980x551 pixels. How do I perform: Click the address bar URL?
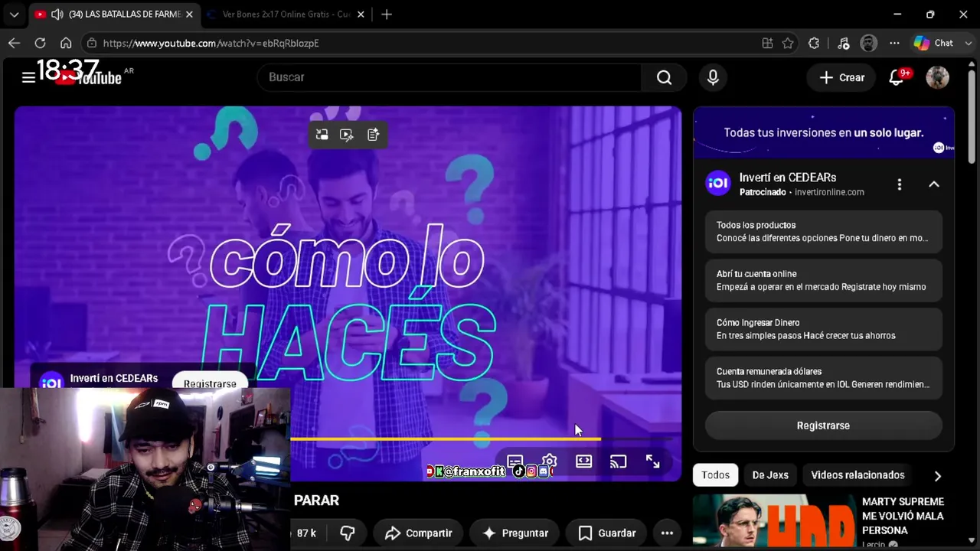click(x=211, y=44)
